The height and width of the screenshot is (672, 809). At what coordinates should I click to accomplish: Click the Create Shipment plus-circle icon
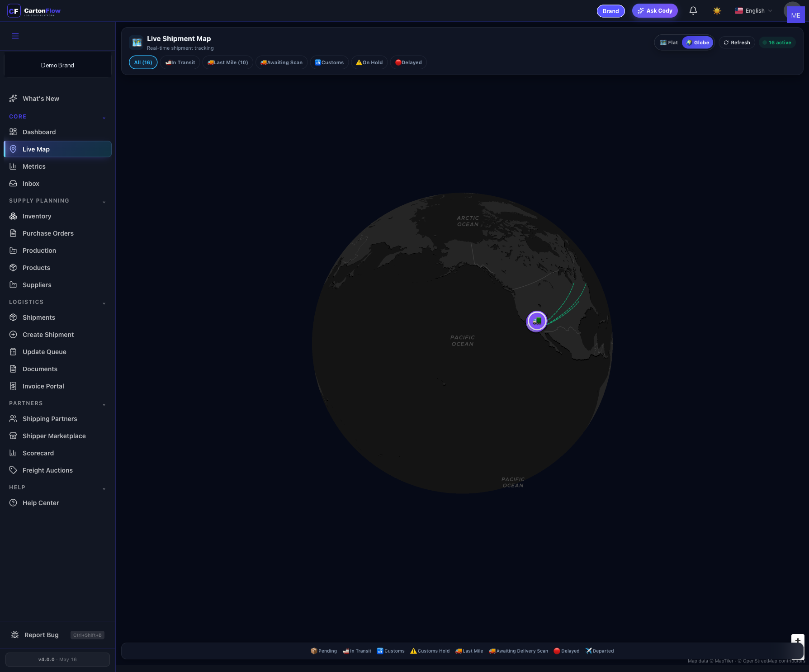click(13, 335)
